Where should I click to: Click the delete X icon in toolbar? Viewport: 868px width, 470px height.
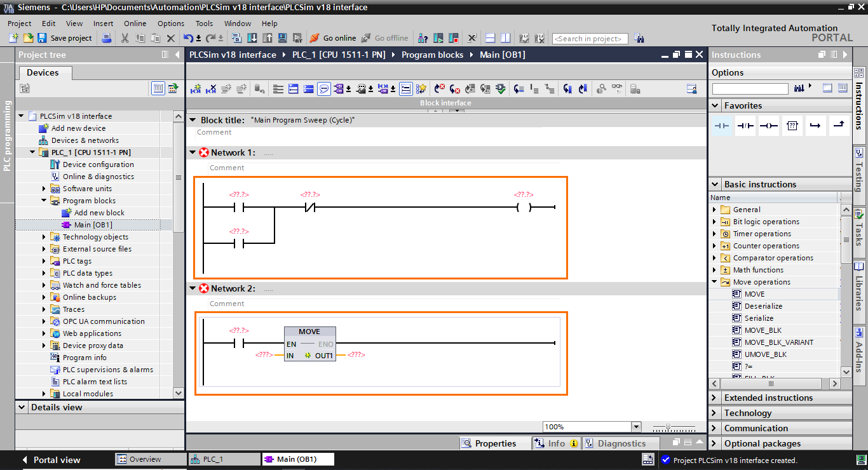[171, 38]
